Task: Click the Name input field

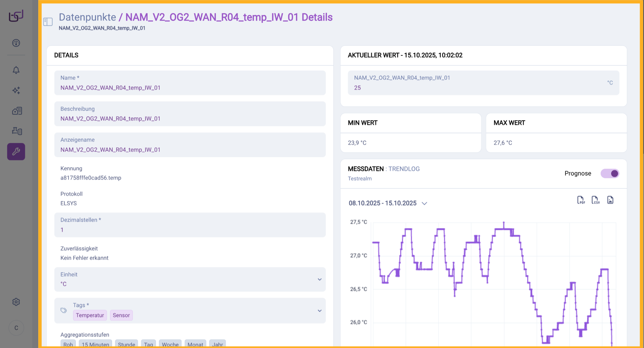Action: coord(190,88)
